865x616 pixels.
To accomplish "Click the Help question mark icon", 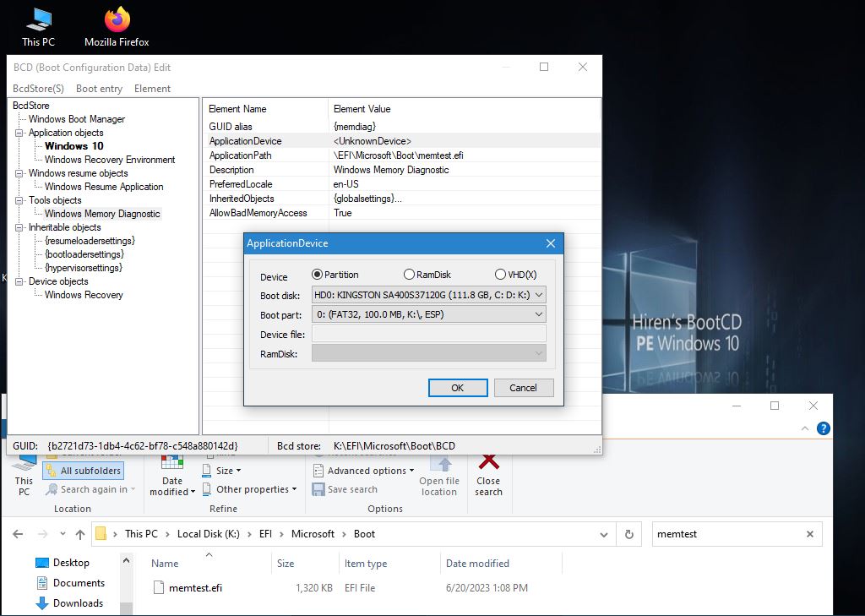I will [x=823, y=428].
